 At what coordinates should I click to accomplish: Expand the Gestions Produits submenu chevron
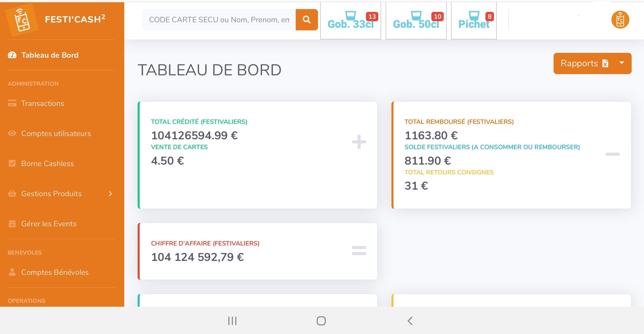[x=110, y=194]
